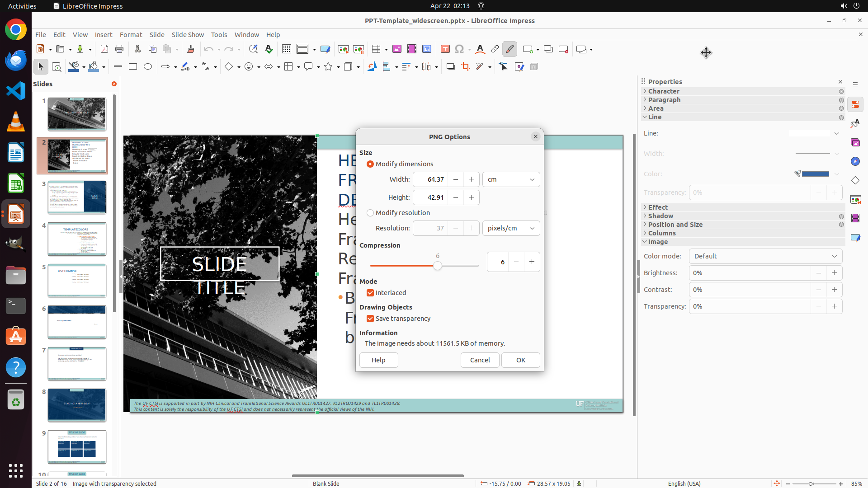Click the Crop Image toolbar icon

(465, 67)
